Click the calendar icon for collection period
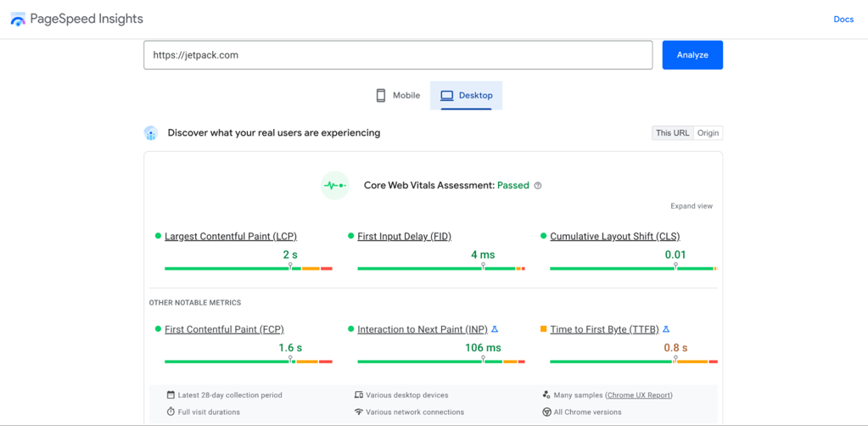 point(171,395)
